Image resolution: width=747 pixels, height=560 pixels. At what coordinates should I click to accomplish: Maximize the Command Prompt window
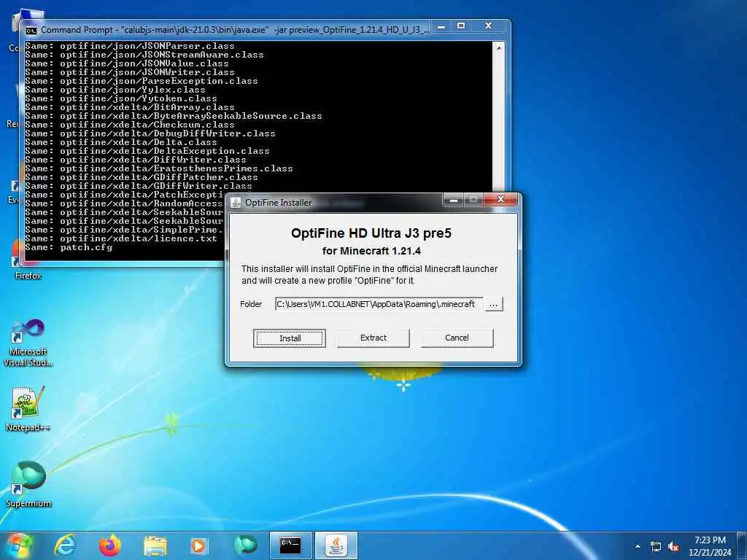461,27
